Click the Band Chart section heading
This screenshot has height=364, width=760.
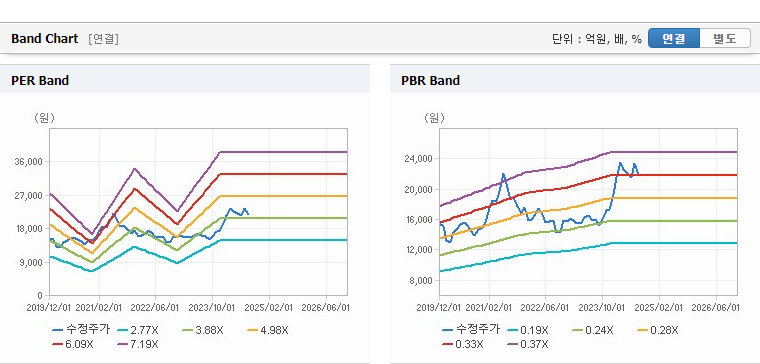pos(45,39)
